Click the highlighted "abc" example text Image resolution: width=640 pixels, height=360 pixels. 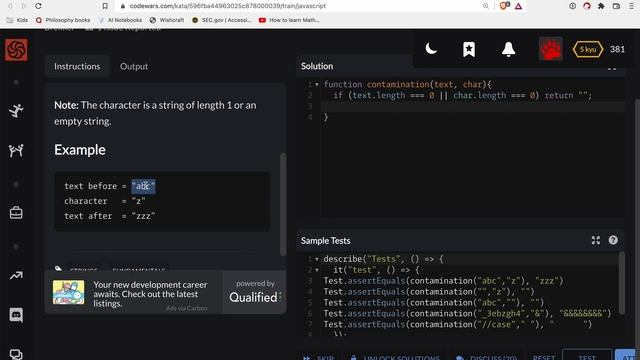143,186
